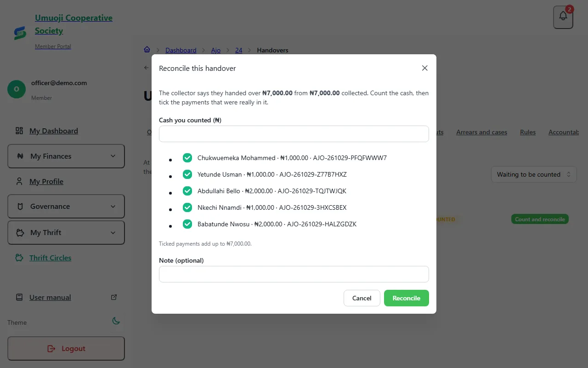This screenshot has height=368, width=588.
Task: Open Thrift Circles in the sidebar
Action: (51, 258)
